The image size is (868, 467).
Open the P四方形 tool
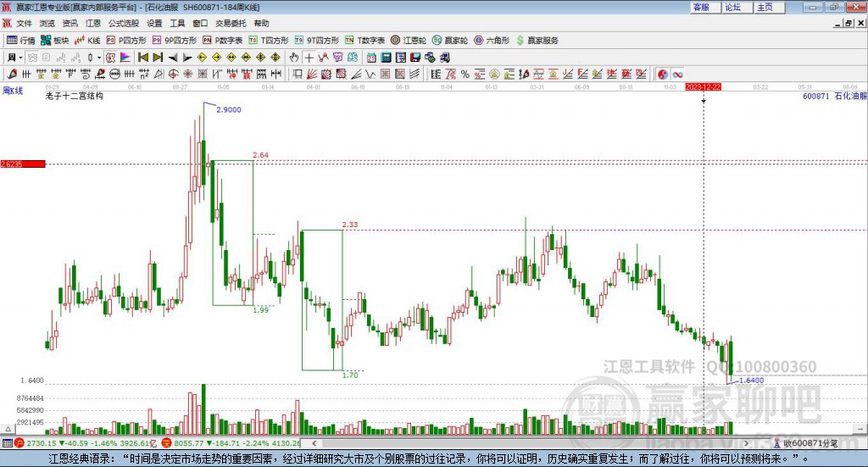click(x=126, y=41)
